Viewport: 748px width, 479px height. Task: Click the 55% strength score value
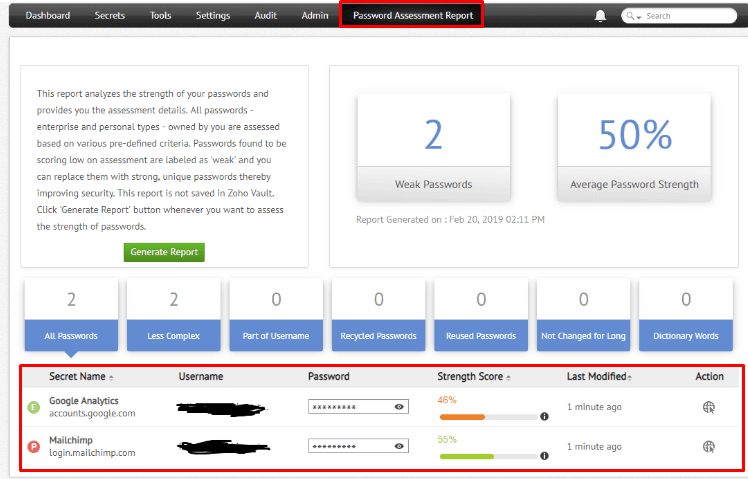click(x=447, y=439)
